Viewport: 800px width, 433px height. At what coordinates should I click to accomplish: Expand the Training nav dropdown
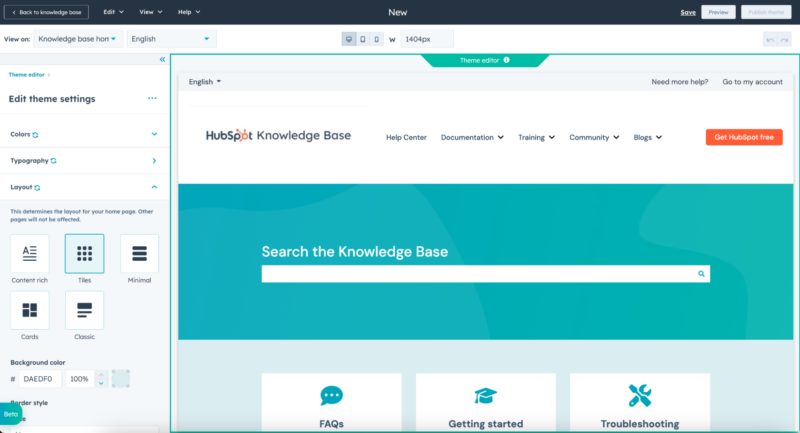point(536,137)
